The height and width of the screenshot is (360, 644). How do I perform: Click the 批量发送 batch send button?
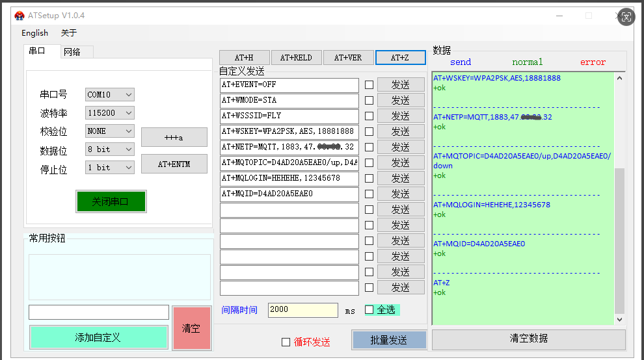pos(389,340)
